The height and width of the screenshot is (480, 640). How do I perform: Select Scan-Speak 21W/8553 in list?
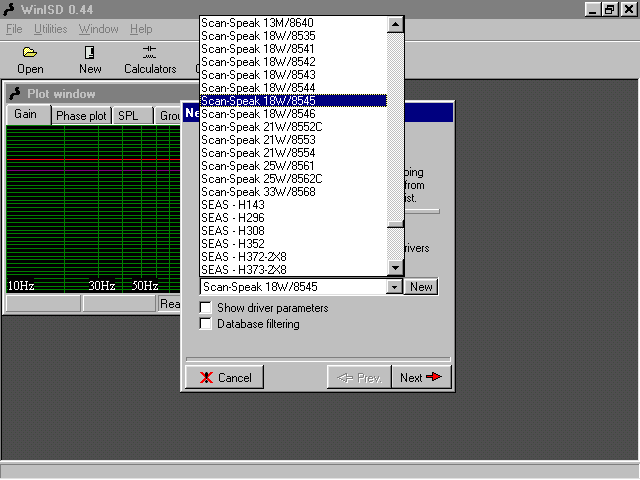[293, 140]
